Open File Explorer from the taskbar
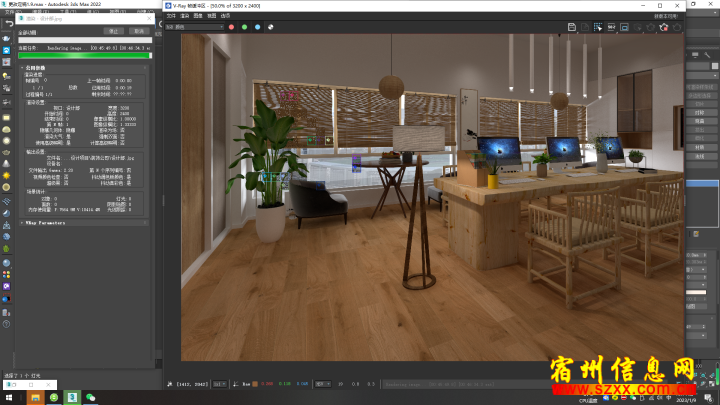 point(35,398)
